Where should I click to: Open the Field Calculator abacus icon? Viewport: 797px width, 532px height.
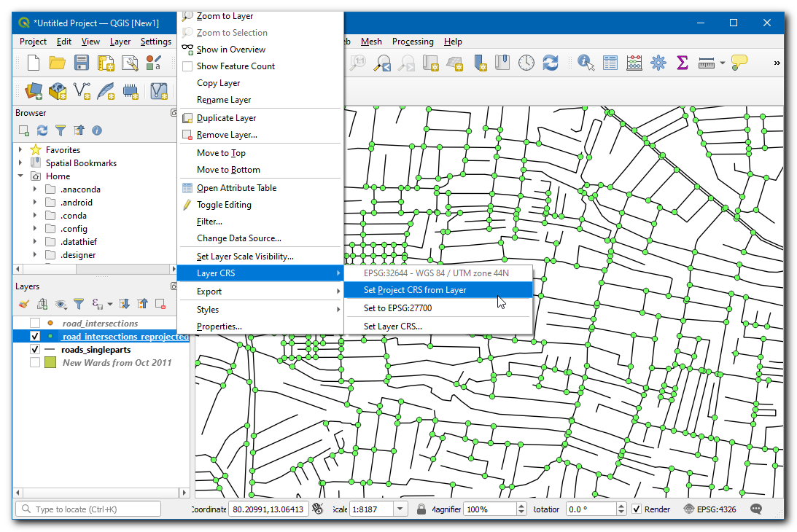[x=634, y=63]
